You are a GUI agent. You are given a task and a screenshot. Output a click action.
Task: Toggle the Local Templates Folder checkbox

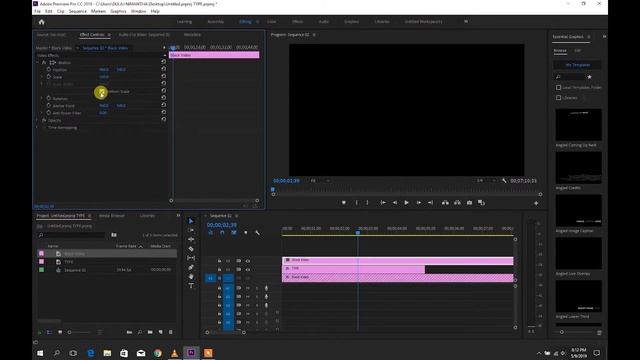click(x=558, y=87)
